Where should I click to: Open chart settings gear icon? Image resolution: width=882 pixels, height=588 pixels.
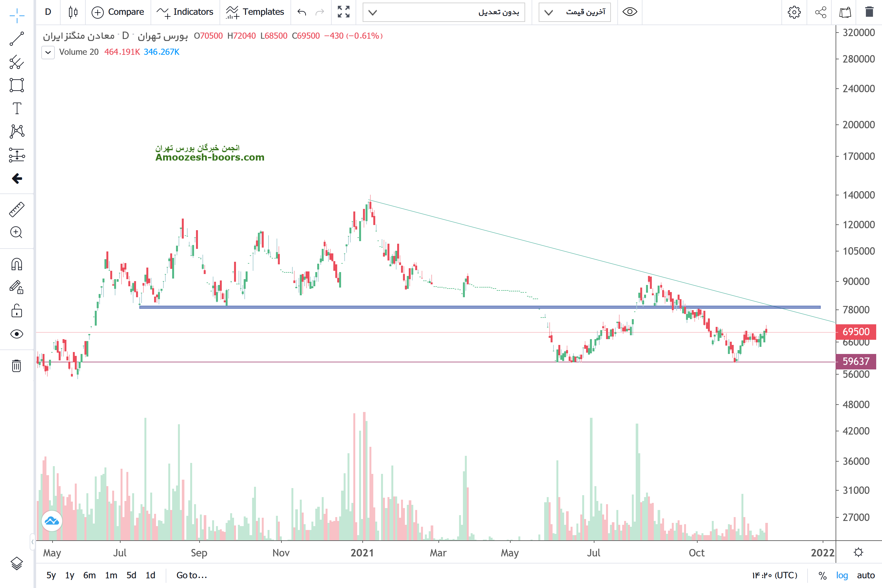[794, 12]
